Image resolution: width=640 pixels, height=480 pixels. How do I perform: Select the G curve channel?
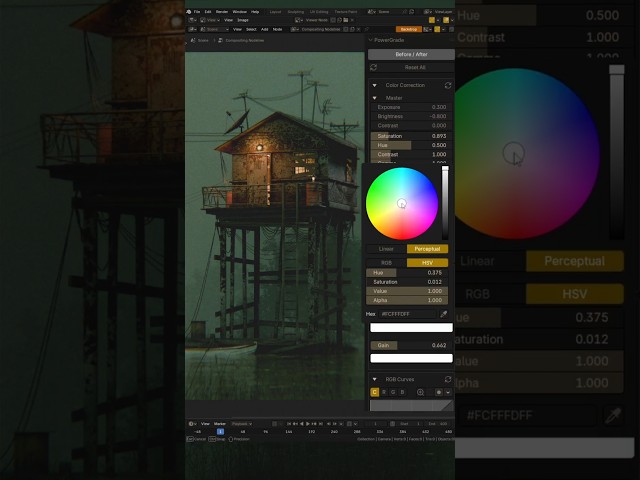(393, 392)
